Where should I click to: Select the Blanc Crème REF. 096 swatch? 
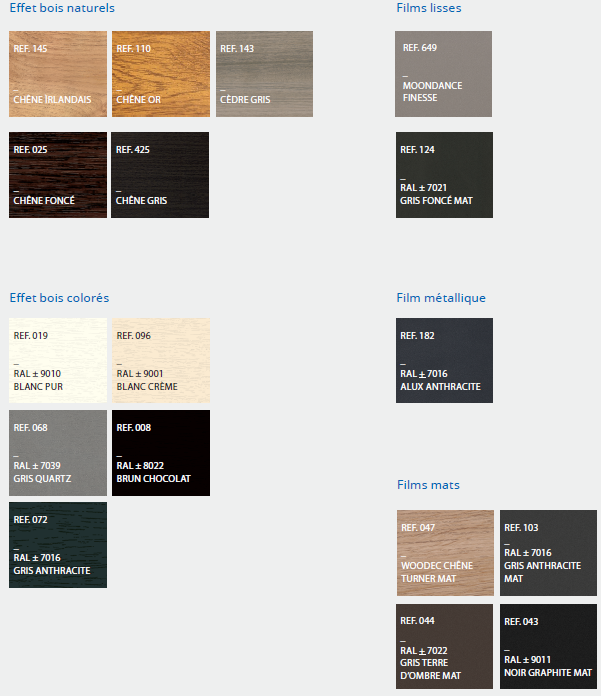click(160, 361)
